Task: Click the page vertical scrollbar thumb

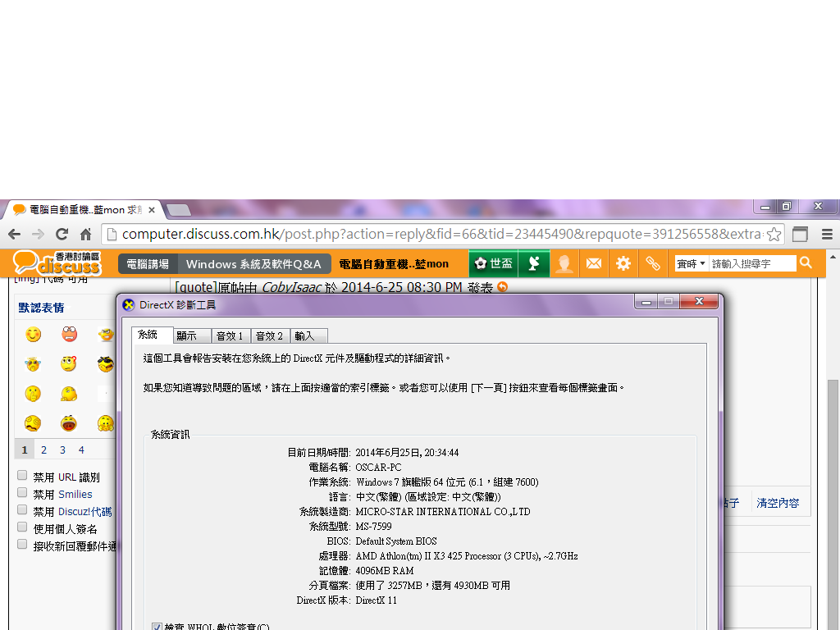Action: pyautogui.click(x=833, y=504)
